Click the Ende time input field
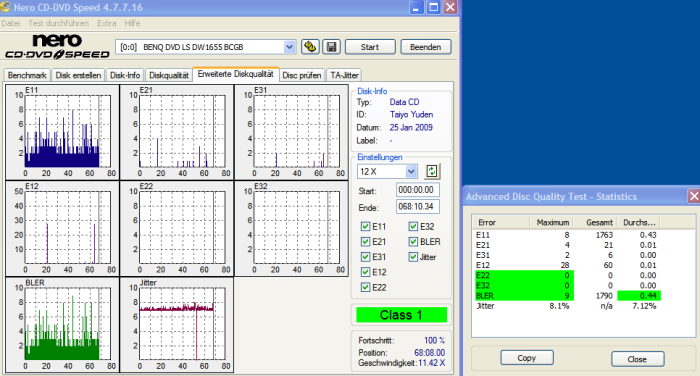The image size is (700, 376). pos(418,207)
